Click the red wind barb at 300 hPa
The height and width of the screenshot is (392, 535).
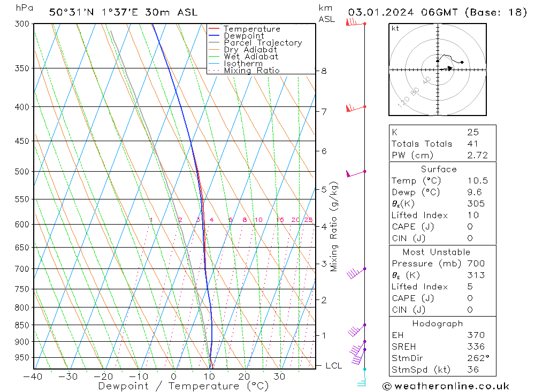(356, 22)
